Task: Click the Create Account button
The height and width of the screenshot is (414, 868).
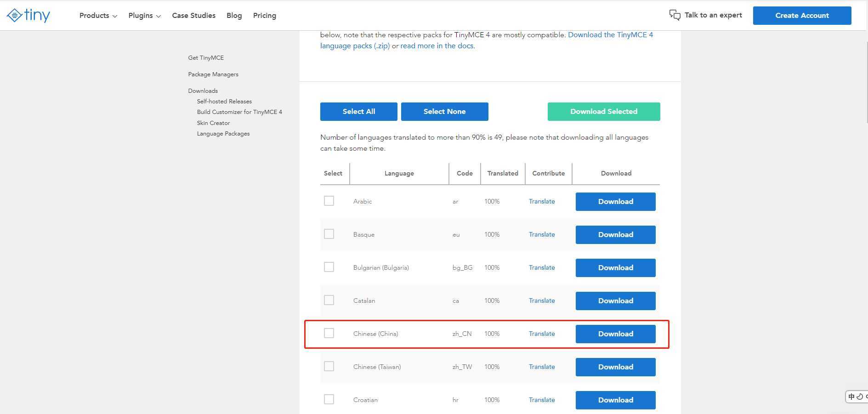Action: coord(802,15)
